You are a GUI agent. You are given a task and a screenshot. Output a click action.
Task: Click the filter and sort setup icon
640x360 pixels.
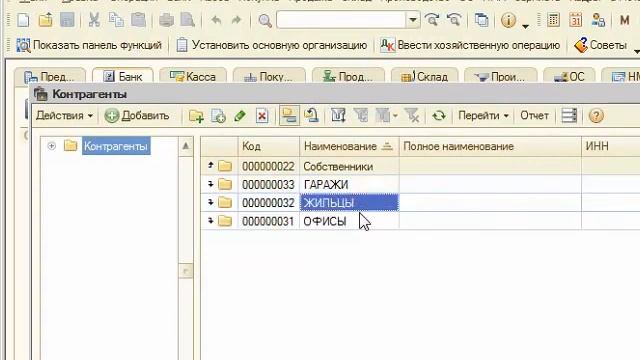(338, 116)
